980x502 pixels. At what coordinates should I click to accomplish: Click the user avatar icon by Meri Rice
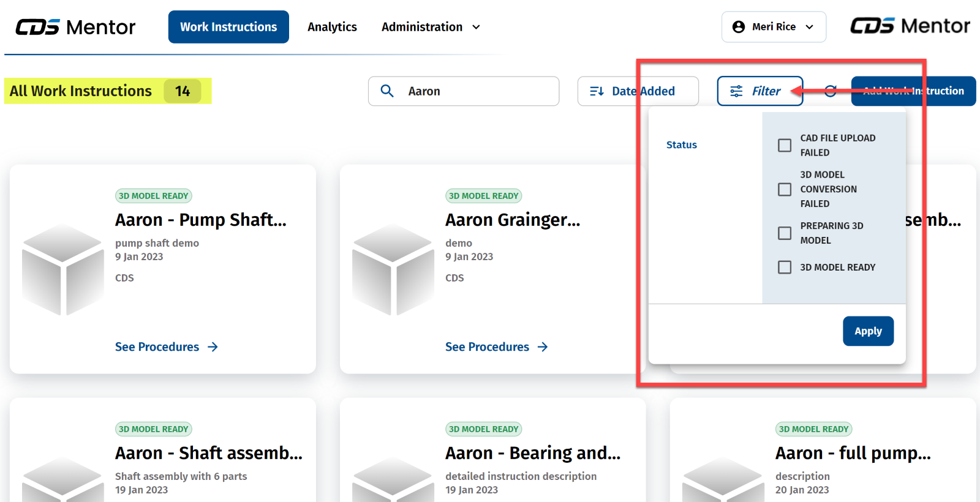tap(739, 27)
